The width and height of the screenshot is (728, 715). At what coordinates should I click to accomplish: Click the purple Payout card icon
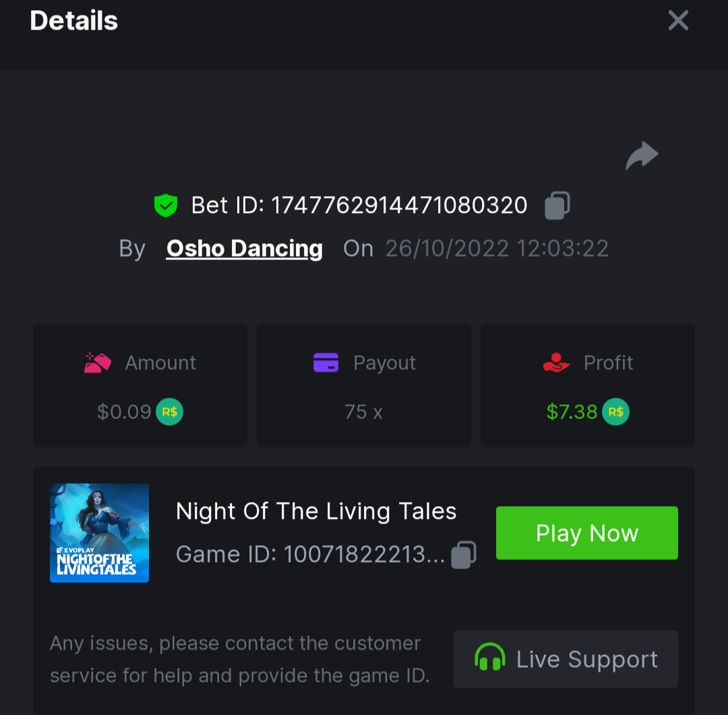tap(326, 363)
